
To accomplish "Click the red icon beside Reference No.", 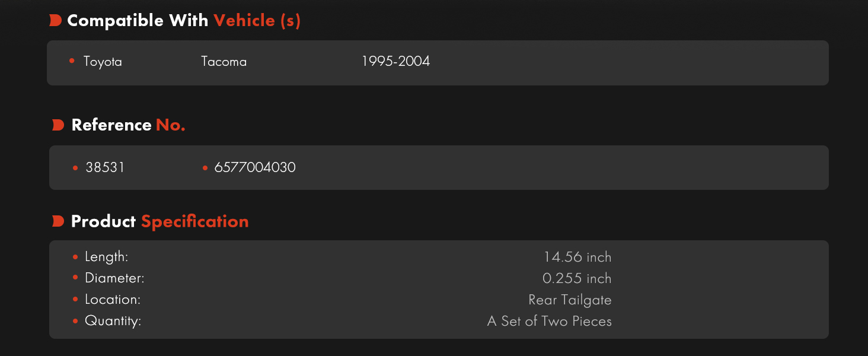I will click(58, 125).
